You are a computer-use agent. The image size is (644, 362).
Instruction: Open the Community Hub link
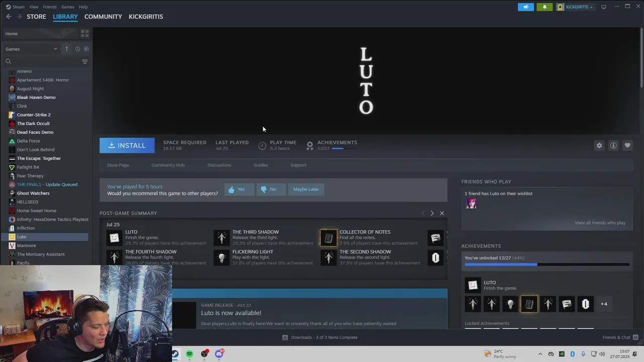coord(168,165)
